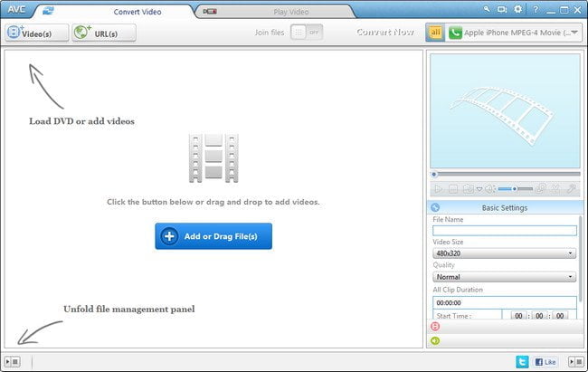Open settings via the gear icon
This screenshot has height=372, width=588.
(x=517, y=9)
